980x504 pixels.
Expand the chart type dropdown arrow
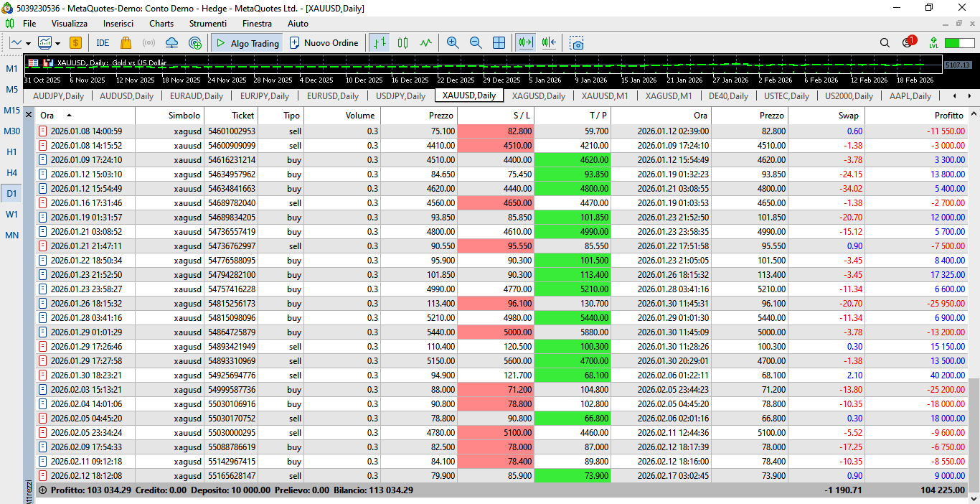(x=27, y=43)
